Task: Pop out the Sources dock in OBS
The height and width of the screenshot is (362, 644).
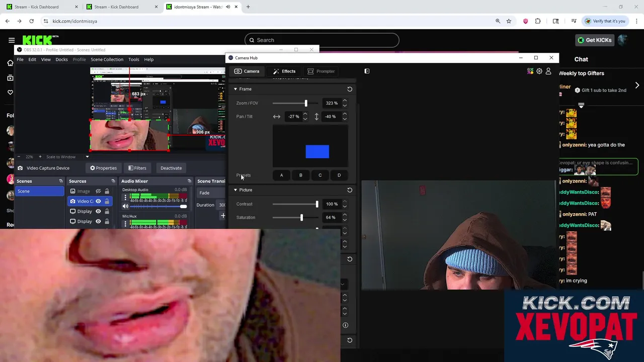Action: pos(113,181)
